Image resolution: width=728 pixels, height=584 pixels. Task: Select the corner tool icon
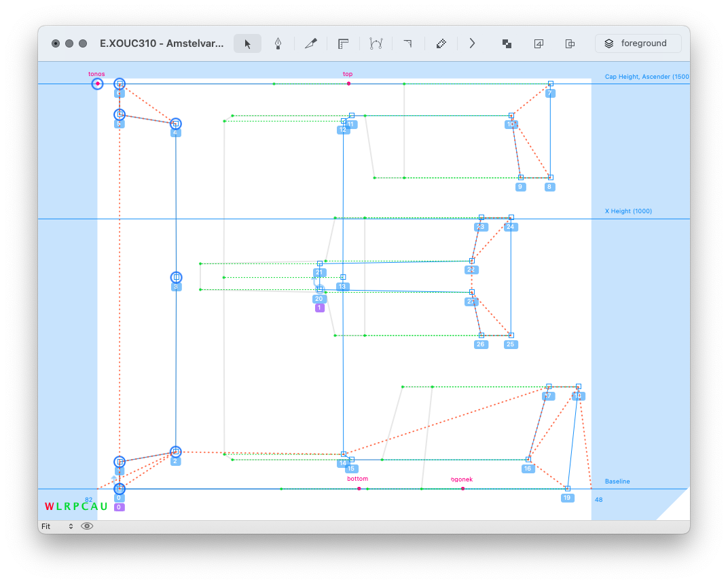click(x=407, y=43)
